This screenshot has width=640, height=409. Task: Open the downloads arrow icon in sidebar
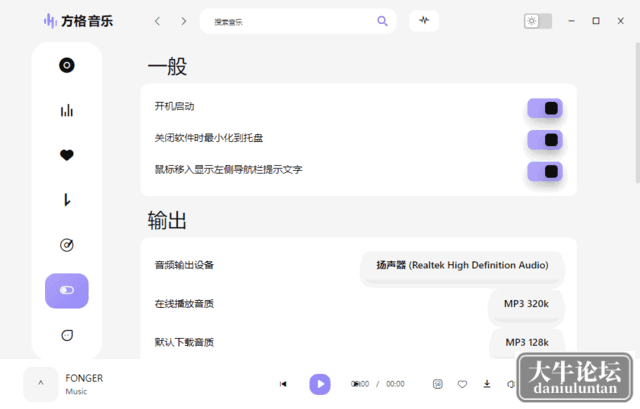(67, 200)
